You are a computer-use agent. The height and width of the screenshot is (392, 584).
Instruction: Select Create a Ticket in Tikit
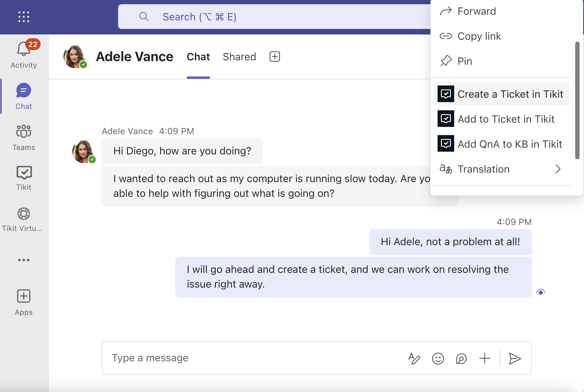tap(510, 94)
